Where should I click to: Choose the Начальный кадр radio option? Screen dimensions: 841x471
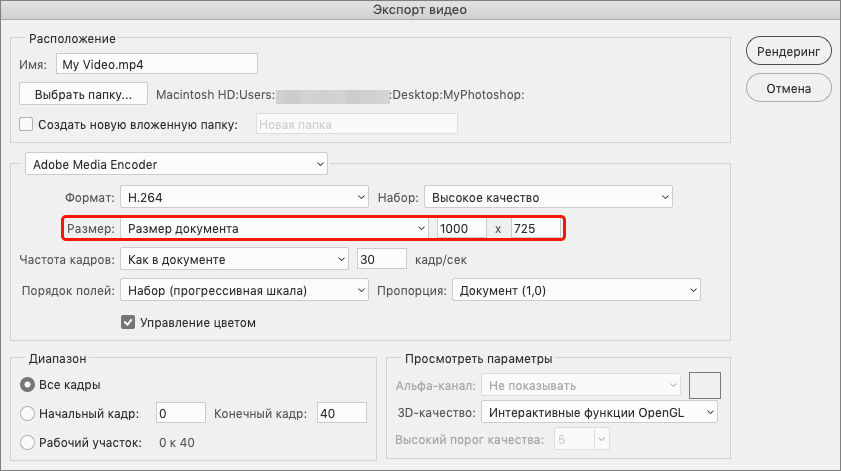(x=28, y=413)
